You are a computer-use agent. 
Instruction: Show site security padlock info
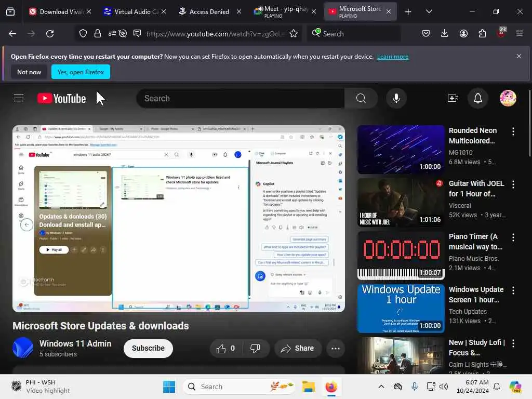[98, 33]
